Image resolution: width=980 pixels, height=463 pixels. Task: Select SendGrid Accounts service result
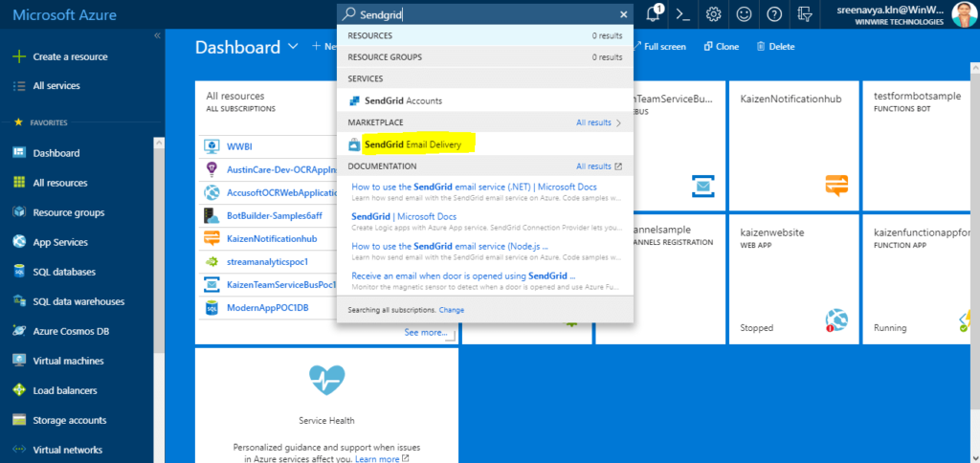(485, 100)
